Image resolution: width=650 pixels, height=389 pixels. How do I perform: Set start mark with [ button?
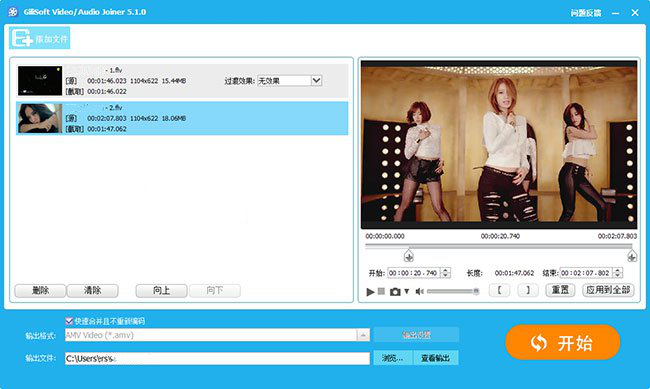[x=499, y=290]
